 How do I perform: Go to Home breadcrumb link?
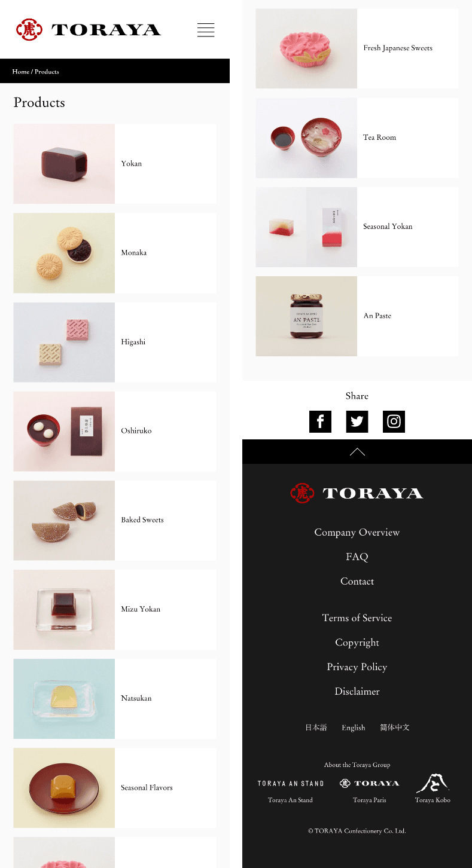coord(21,71)
